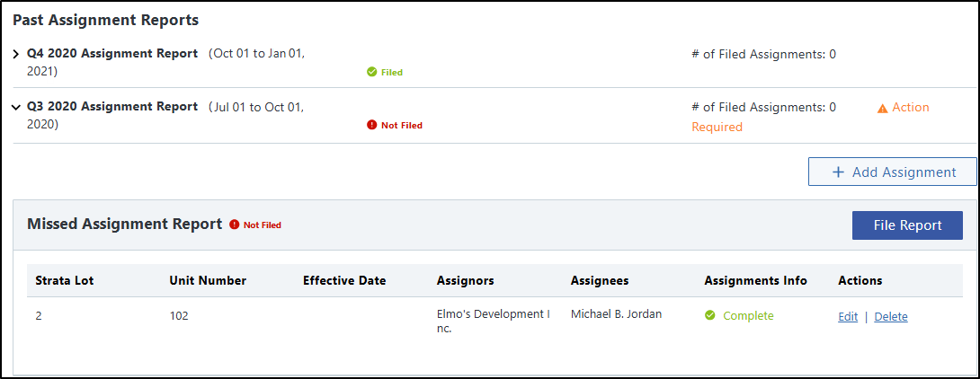The width and height of the screenshot is (980, 379).
Task: Click the Missed Assignment Report red alert icon
Action: coord(235,225)
